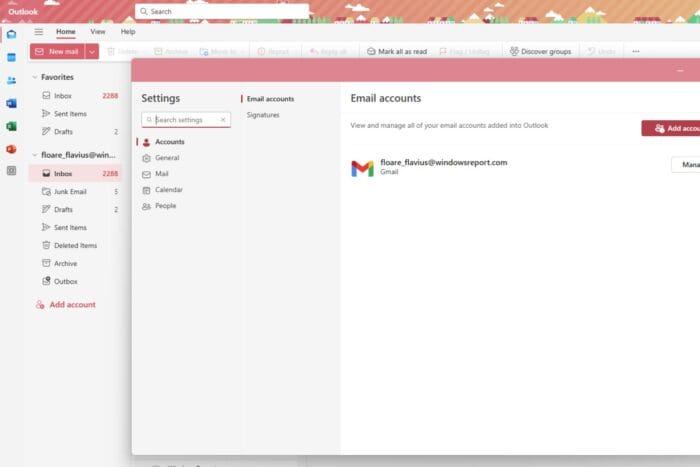Minimize the Settings dialog

click(x=680, y=71)
